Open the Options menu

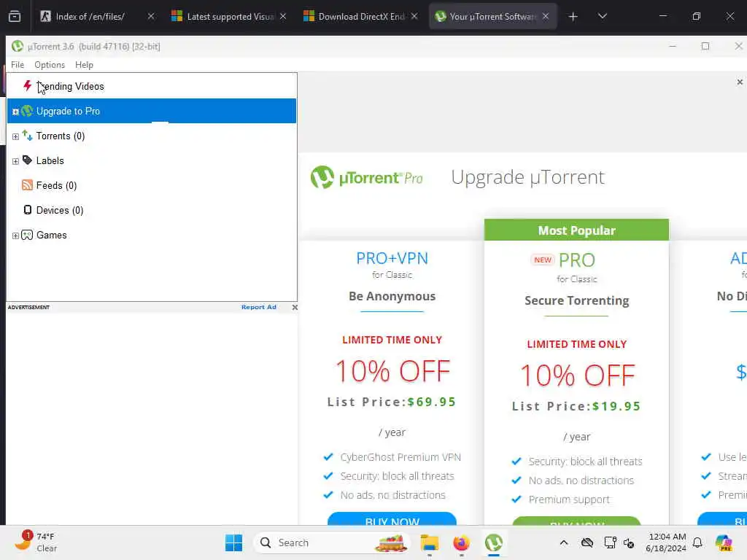point(50,64)
